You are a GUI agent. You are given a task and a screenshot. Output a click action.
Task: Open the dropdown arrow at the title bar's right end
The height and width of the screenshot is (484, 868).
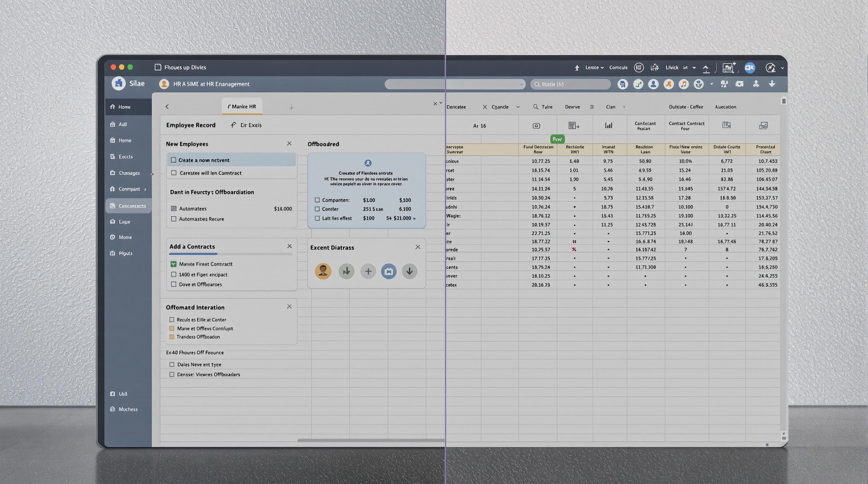coord(783,68)
